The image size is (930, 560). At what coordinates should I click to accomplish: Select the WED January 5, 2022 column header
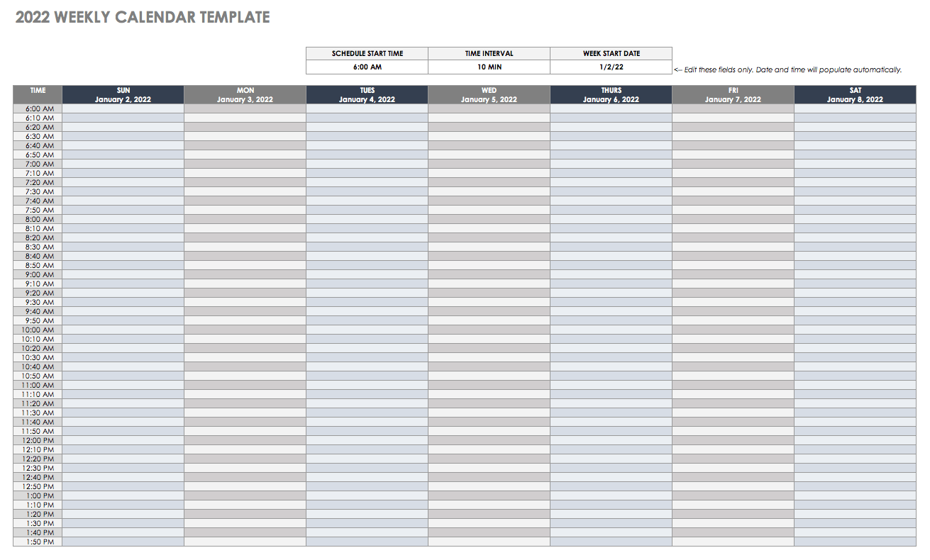[489, 95]
